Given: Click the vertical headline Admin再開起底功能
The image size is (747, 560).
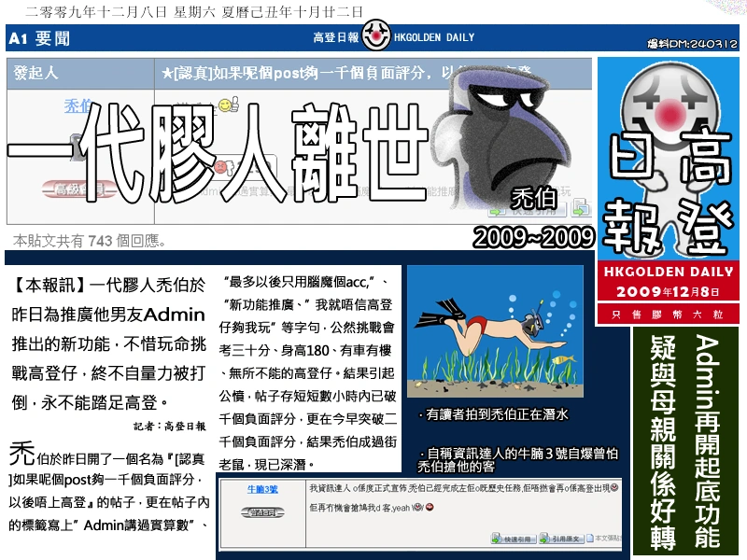Looking at the screenshot, I should 707,441.
